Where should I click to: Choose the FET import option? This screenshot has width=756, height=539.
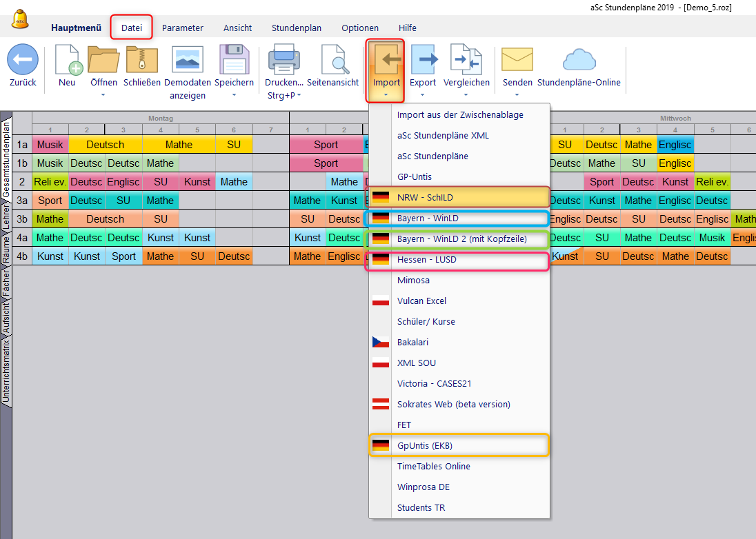pos(459,425)
